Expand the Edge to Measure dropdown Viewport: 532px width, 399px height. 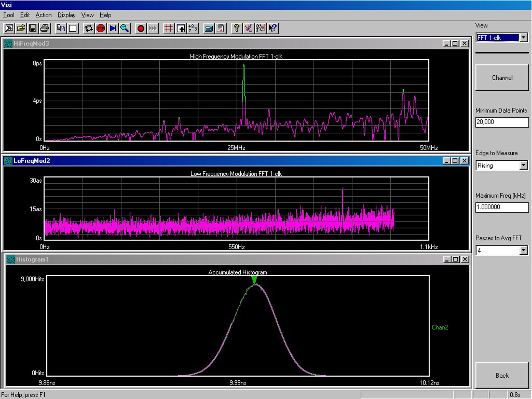tap(523, 165)
